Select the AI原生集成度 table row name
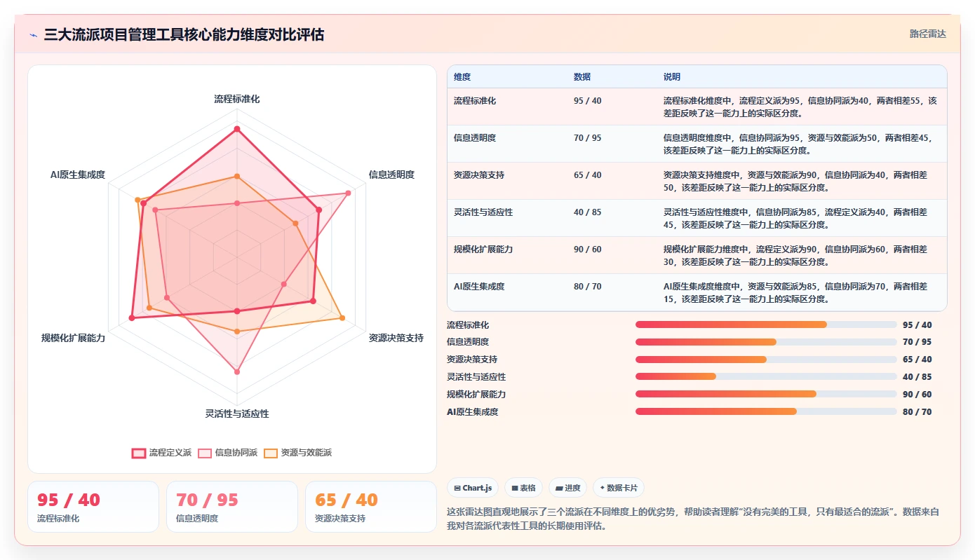 [x=479, y=287]
